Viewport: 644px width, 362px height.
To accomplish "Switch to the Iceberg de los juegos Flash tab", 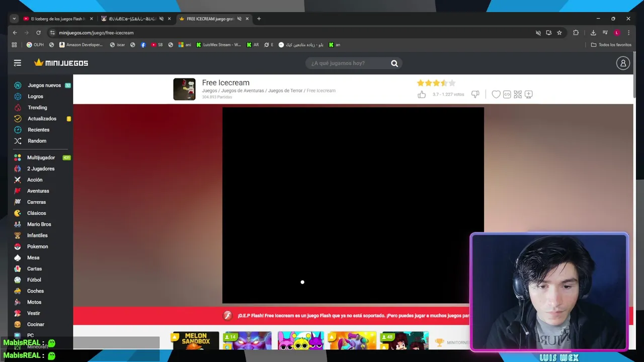I will pyautogui.click(x=58, y=19).
